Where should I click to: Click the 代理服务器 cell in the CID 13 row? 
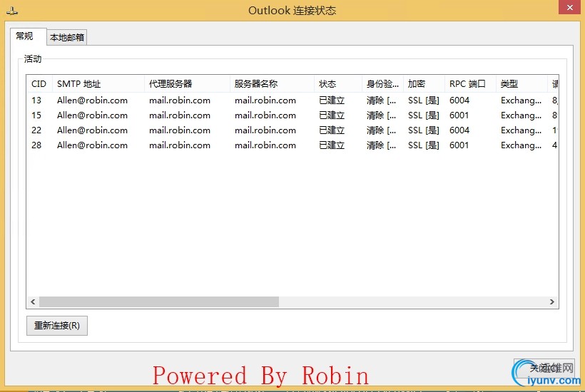click(180, 100)
